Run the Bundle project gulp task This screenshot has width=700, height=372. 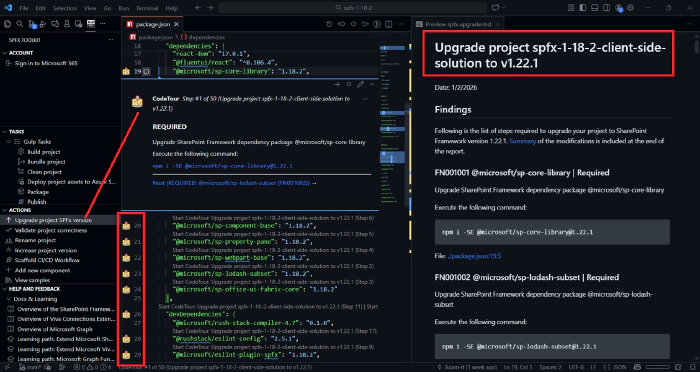click(46, 162)
